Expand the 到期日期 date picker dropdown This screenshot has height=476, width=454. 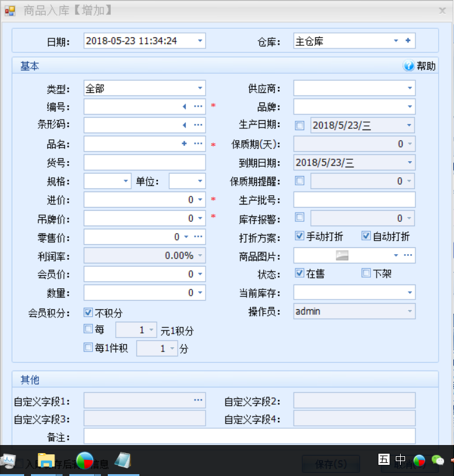[409, 162]
